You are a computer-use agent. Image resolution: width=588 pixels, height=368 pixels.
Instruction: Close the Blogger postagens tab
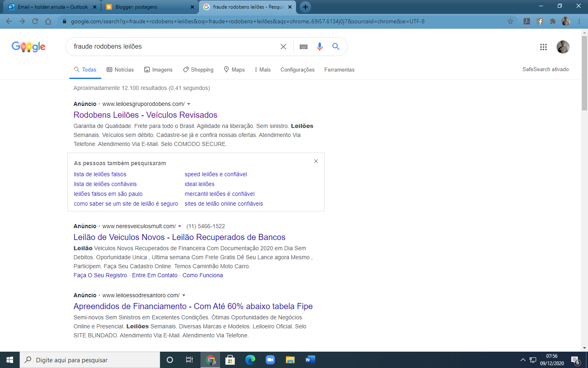pyautogui.click(x=192, y=7)
